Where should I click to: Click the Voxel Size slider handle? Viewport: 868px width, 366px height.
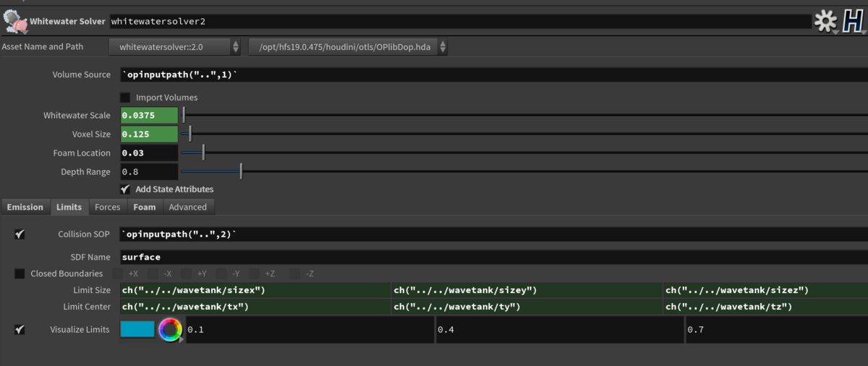190,134
